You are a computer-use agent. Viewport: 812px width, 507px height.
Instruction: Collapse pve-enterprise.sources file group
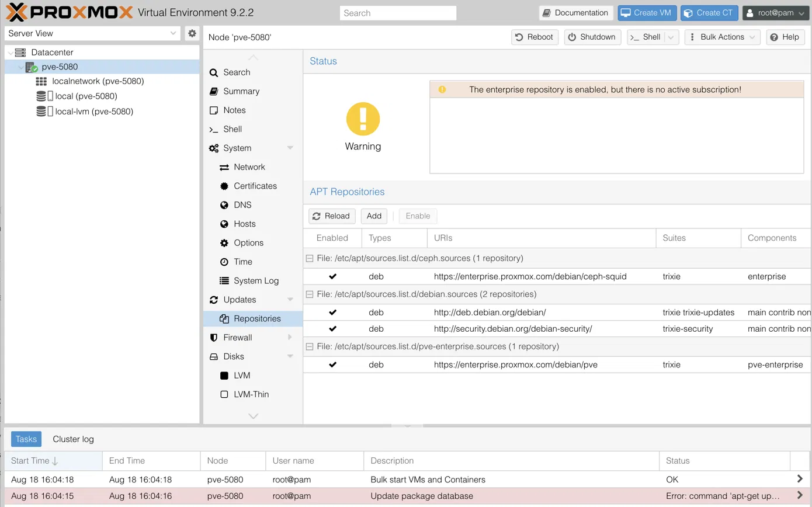coord(310,347)
